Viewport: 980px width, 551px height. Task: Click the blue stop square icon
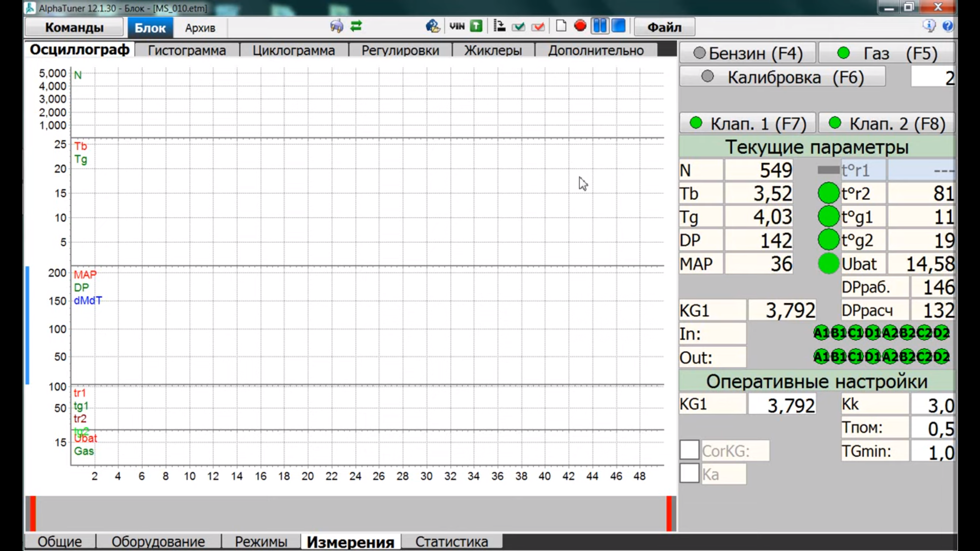pos(619,26)
